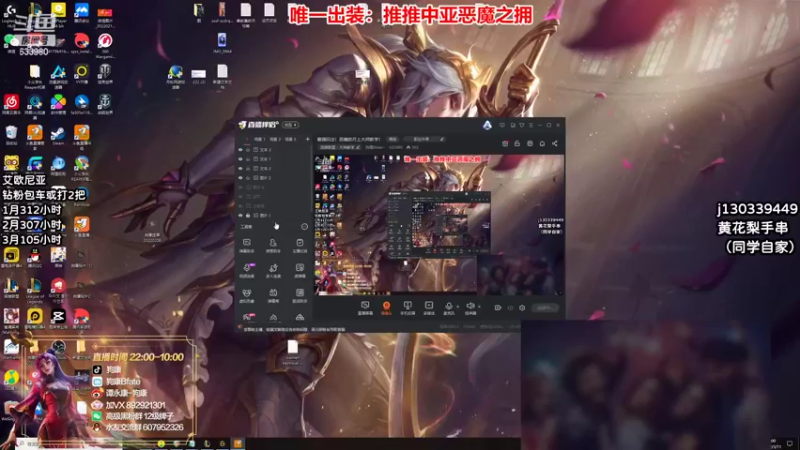Toggle visibility of the 文本 1 layer
The height and width of the screenshot is (450, 800).
[240, 159]
